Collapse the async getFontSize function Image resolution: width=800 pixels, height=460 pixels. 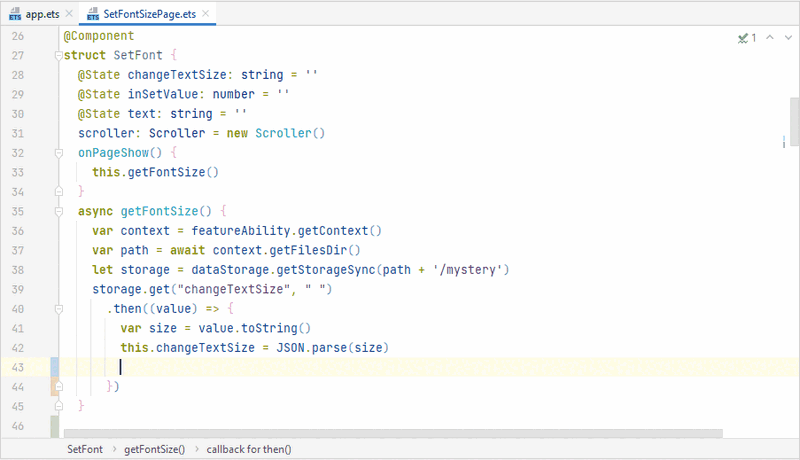pos(59,211)
